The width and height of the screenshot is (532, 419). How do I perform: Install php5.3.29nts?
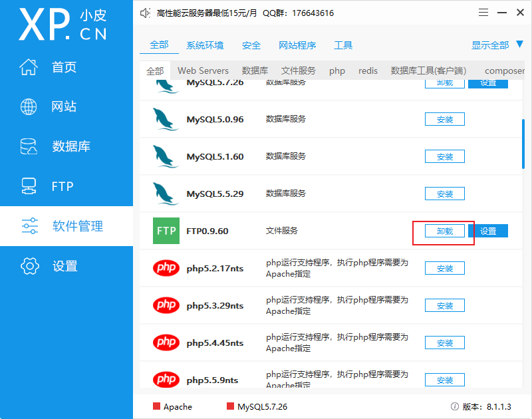click(445, 306)
